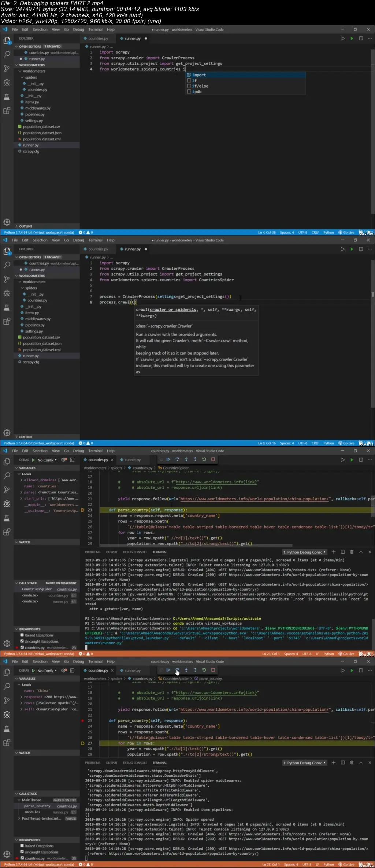
Task: Open File menu in the import-suggestion frame
Action: (15, 30)
